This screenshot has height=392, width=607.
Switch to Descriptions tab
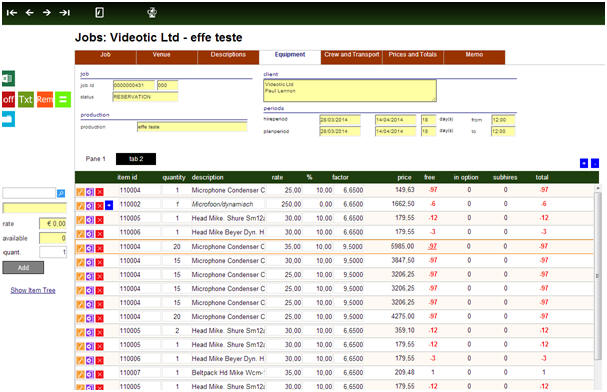click(228, 57)
